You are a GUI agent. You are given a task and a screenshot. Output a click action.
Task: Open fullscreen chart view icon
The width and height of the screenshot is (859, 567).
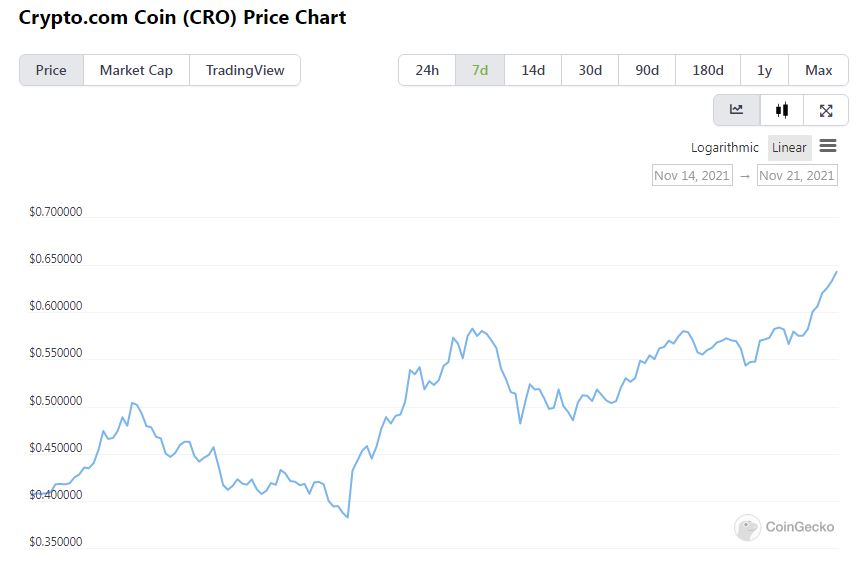click(826, 110)
